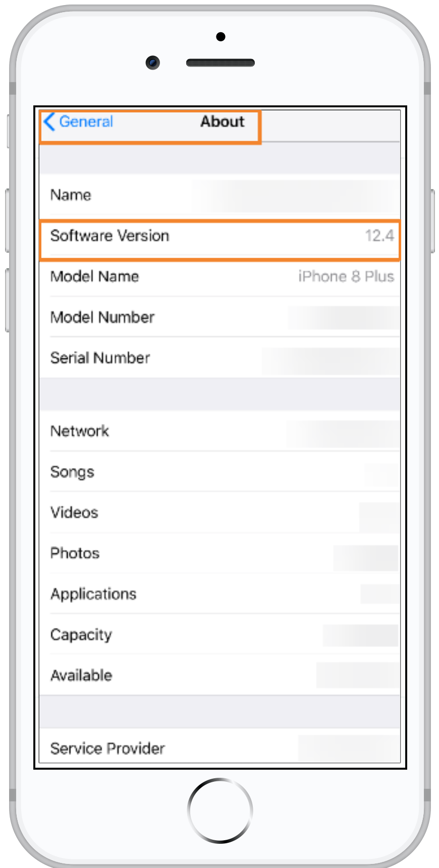Select the Serial Number row
439x868 pixels.
pyautogui.click(x=219, y=358)
